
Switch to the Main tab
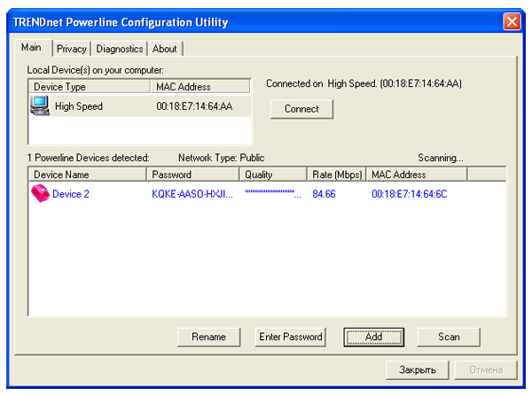click(31, 48)
